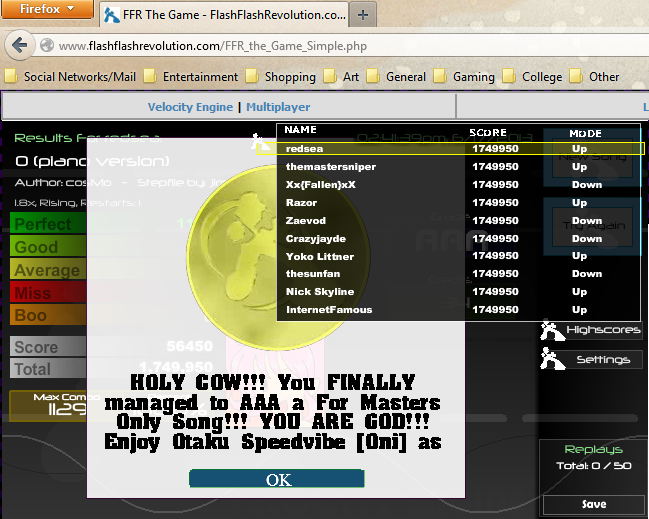Click the dancer icon beside Highscores
The image size is (649, 519).
pyautogui.click(x=552, y=330)
